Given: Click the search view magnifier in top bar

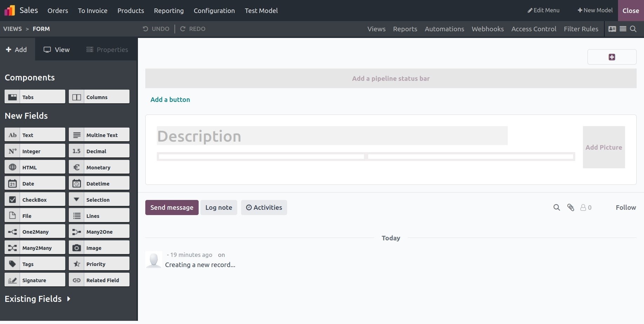Looking at the screenshot, I should [x=633, y=29].
